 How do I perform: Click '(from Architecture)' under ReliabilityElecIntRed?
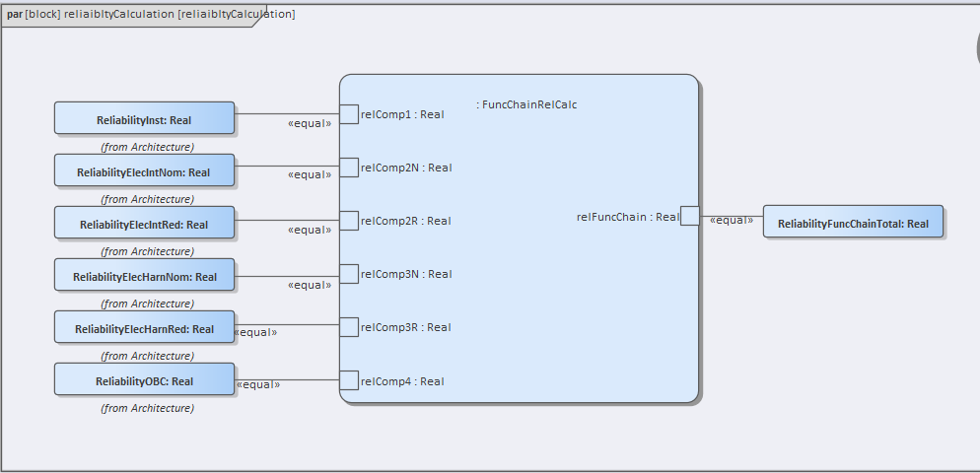coord(148,251)
